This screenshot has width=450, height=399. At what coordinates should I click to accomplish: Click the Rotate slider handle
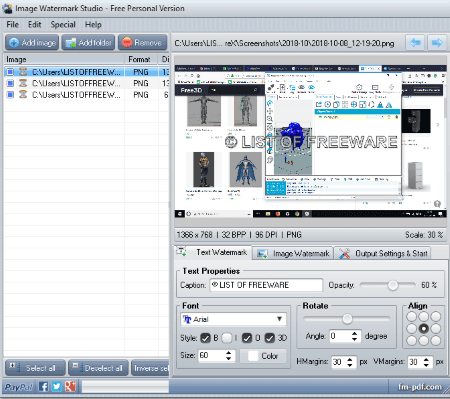(347, 319)
